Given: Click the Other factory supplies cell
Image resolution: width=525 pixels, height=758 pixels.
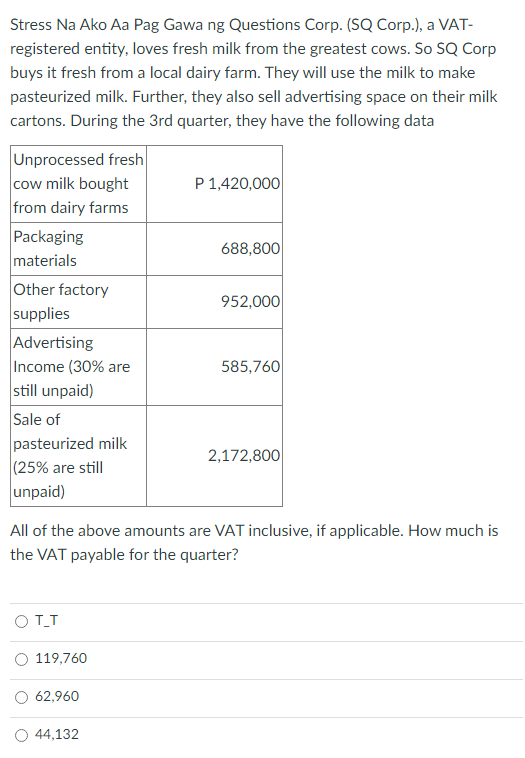Looking at the screenshot, I should click(x=78, y=302).
